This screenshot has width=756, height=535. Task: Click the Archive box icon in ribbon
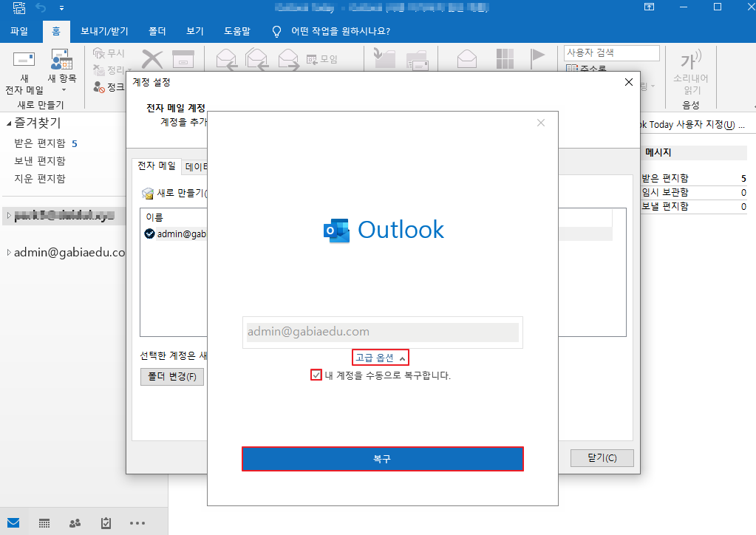[x=183, y=59]
